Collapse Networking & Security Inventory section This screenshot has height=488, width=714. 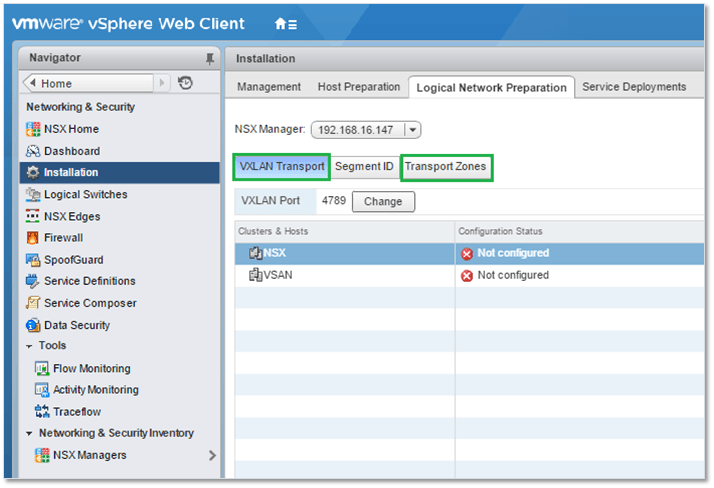(29, 433)
